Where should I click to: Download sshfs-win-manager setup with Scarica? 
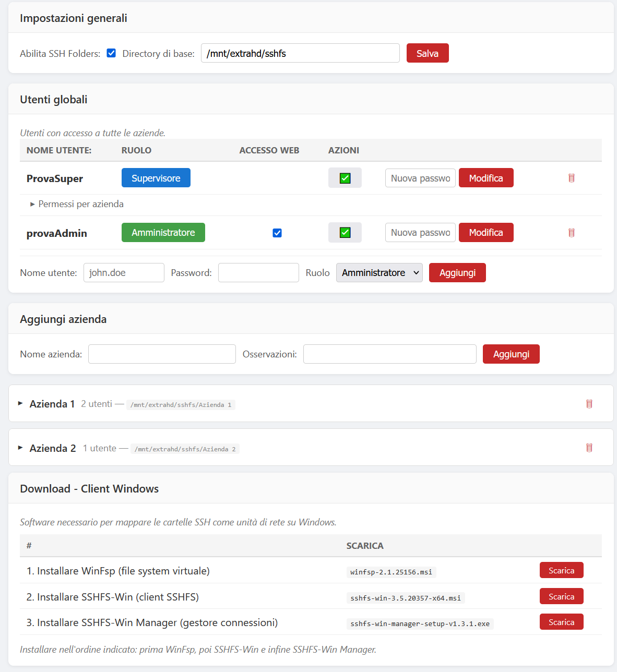(561, 622)
